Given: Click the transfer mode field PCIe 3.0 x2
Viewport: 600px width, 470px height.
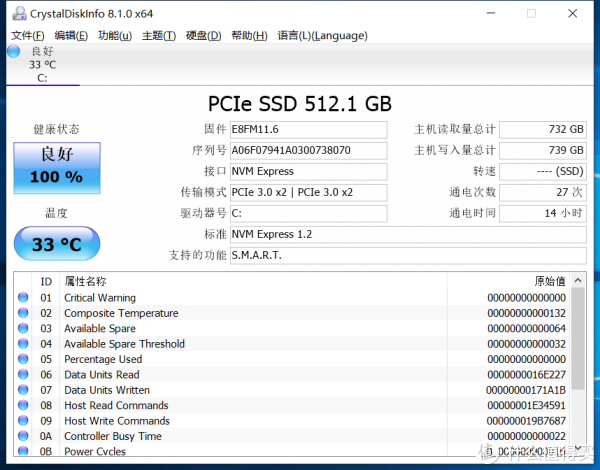Looking at the screenshot, I should click(x=308, y=193).
